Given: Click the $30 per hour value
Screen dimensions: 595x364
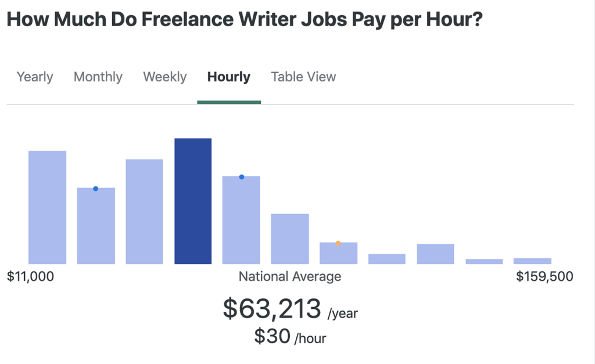Looking at the screenshot, I should [x=271, y=336].
